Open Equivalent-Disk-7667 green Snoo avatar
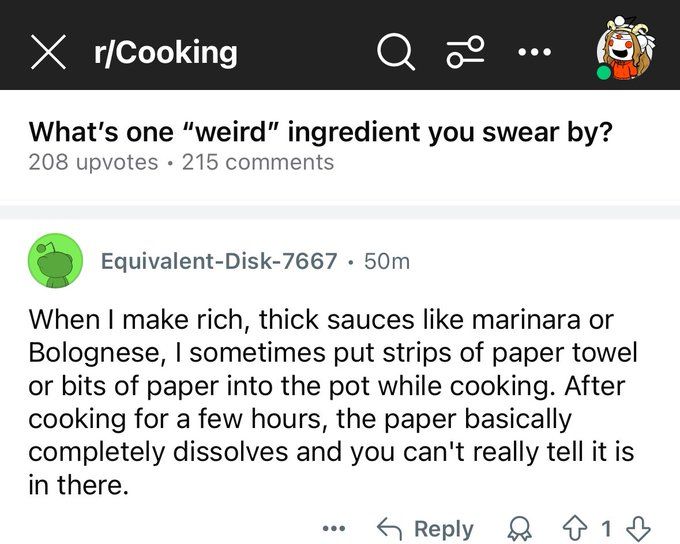 click(x=56, y=261)
